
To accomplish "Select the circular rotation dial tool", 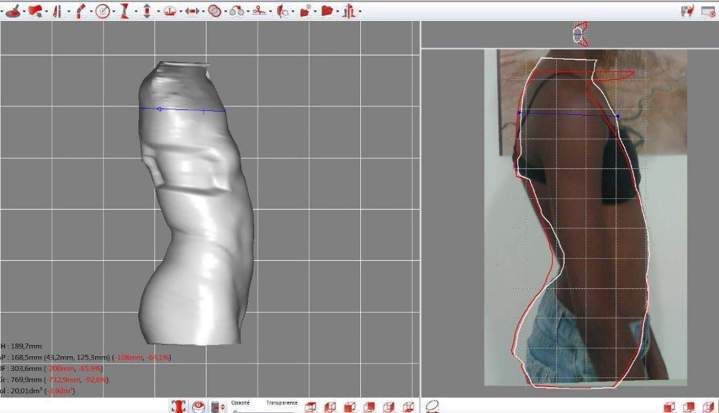I will (102, 11).
